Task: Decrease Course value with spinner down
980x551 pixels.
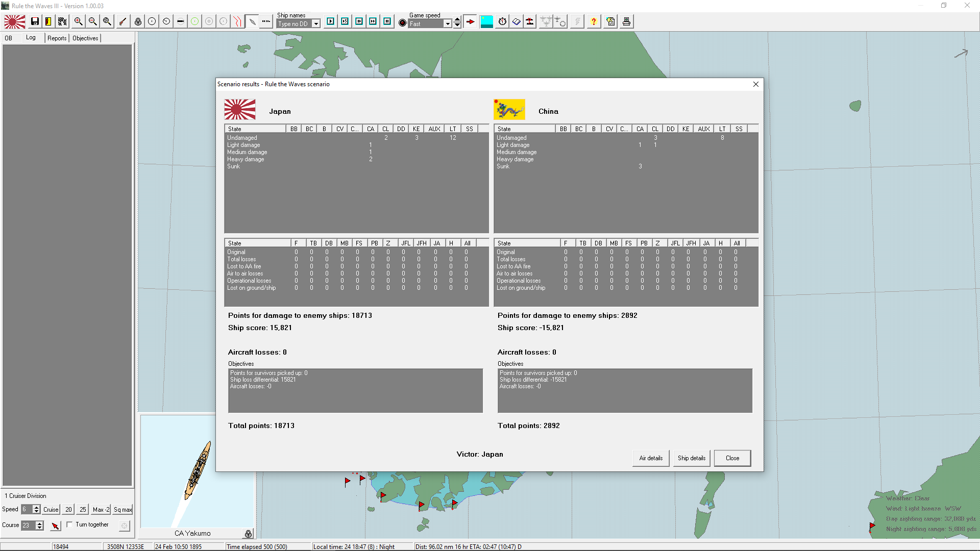Action: click(x=40, y=528)
